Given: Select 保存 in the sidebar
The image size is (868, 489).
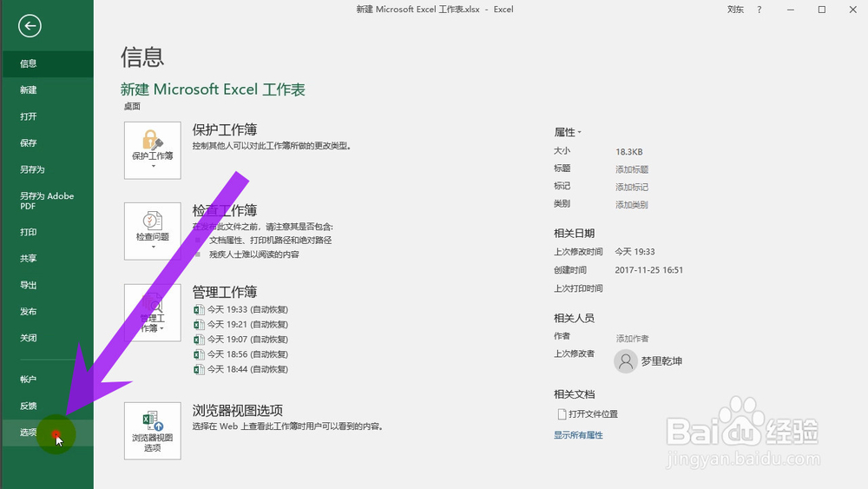Looking at the screenshot, I should pyautogui.click(x=48, y=143).
